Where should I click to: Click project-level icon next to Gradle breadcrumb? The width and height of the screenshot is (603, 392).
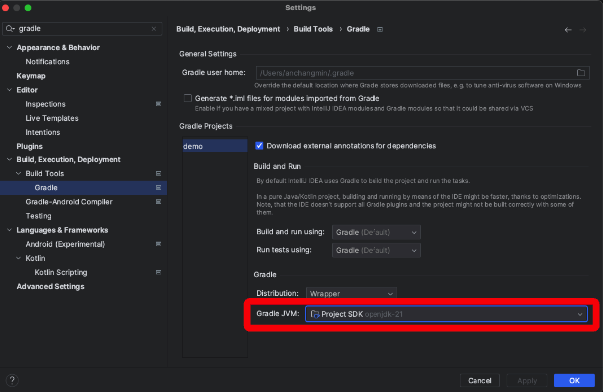point(380,29)
